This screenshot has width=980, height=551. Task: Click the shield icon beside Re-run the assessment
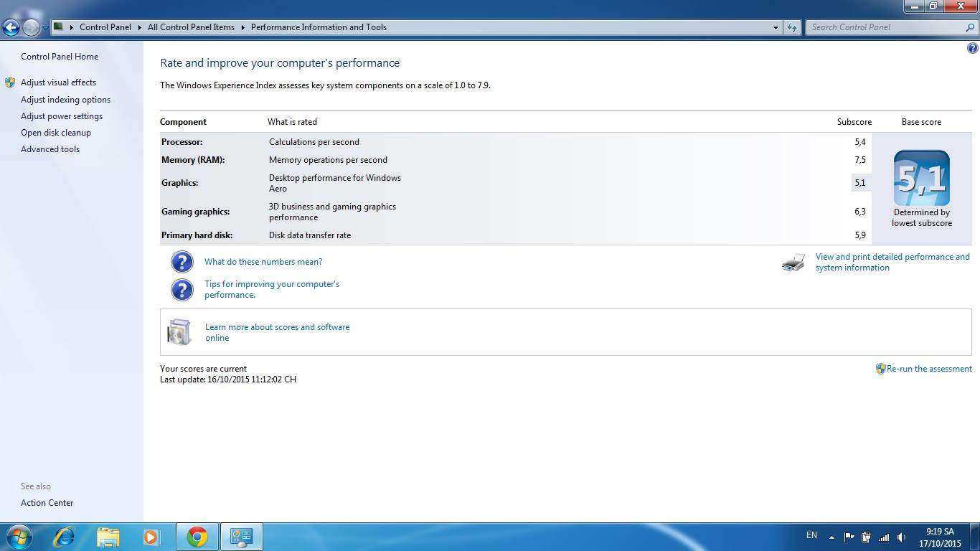880,369
